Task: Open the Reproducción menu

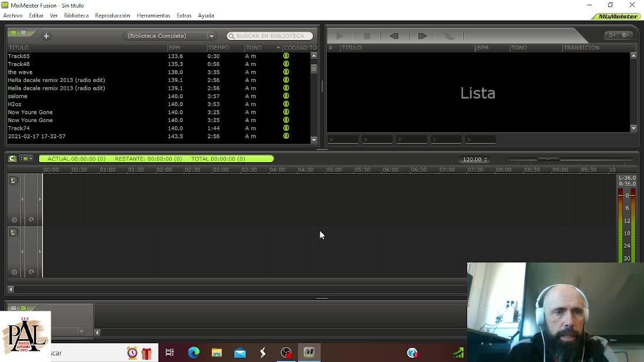Action: (112, 15)
